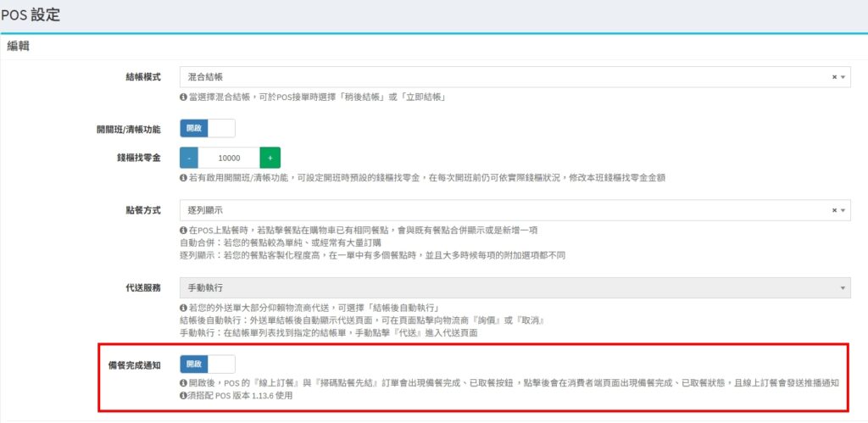The width and height of the screenshot is (868, 423).
Task: Toggle the 備餐完成通知 switch
Action: pyautogui.click(x=208, y=365)
